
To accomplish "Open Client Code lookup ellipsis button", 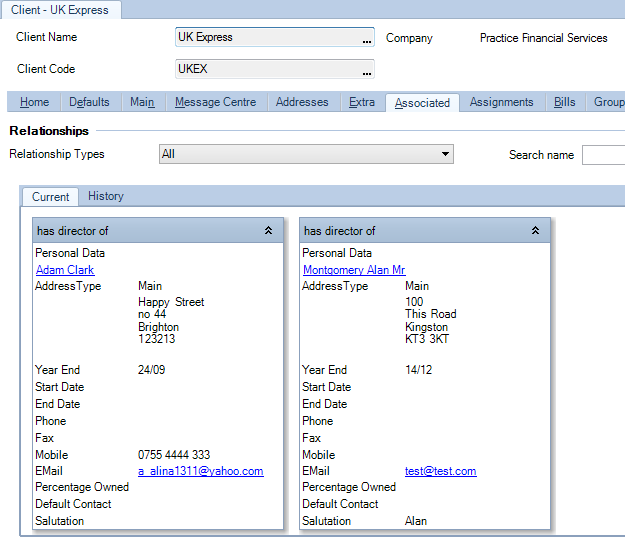I will 367,71.
